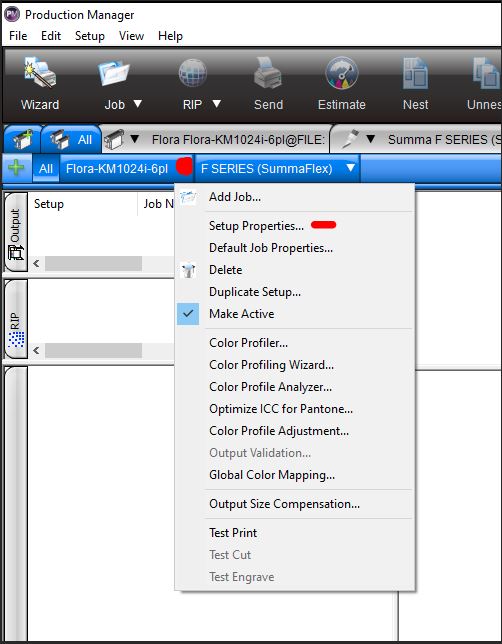Screen dimensions: 502x644
Task: Click the Delete setup trash icon
Action: 188,270
